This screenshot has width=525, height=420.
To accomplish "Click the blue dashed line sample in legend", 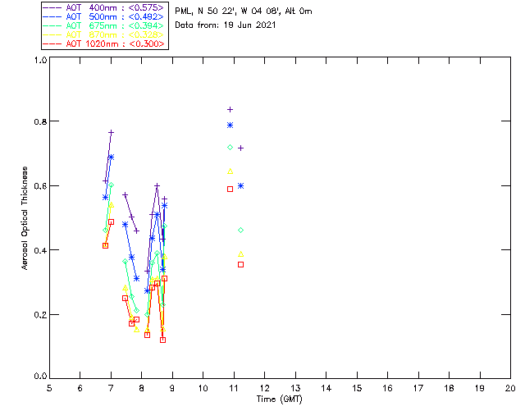I will click(52, 16).
